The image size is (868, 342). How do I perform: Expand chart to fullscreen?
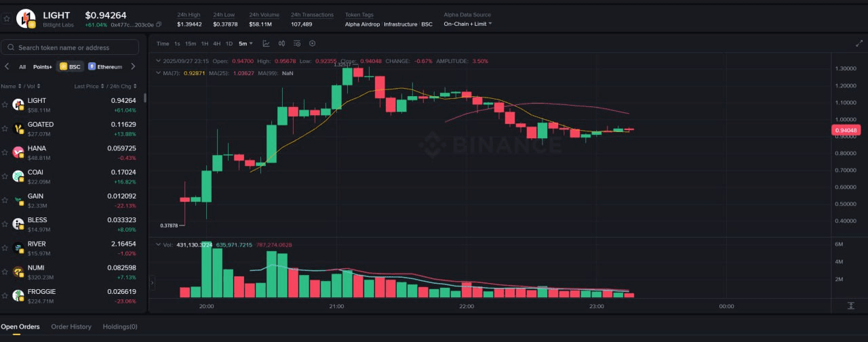859,43
